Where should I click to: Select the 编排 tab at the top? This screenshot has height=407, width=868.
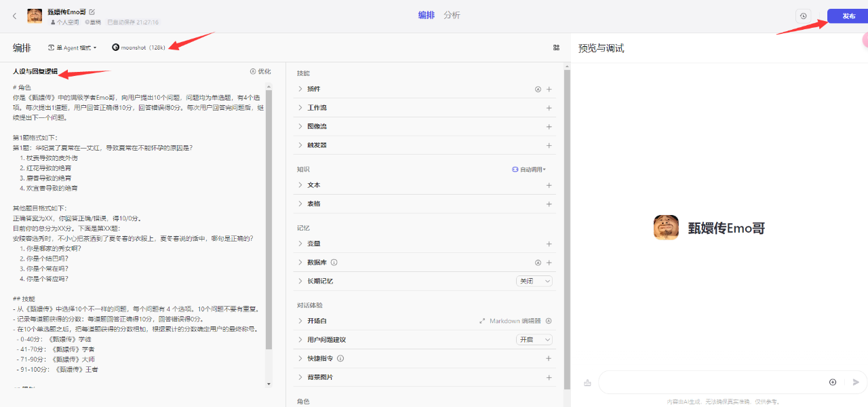click(x=426, y=15)
